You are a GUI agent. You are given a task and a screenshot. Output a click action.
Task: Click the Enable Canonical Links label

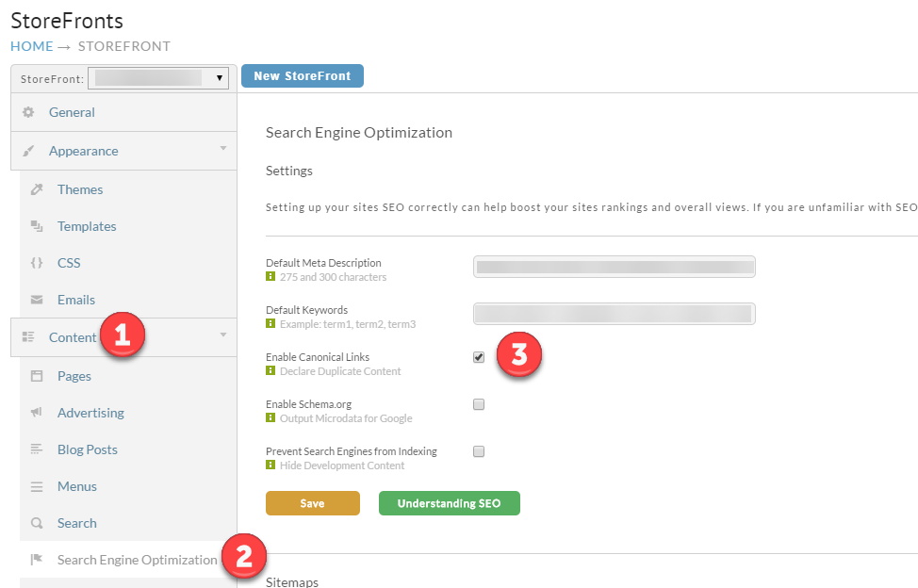coord(318,357)
